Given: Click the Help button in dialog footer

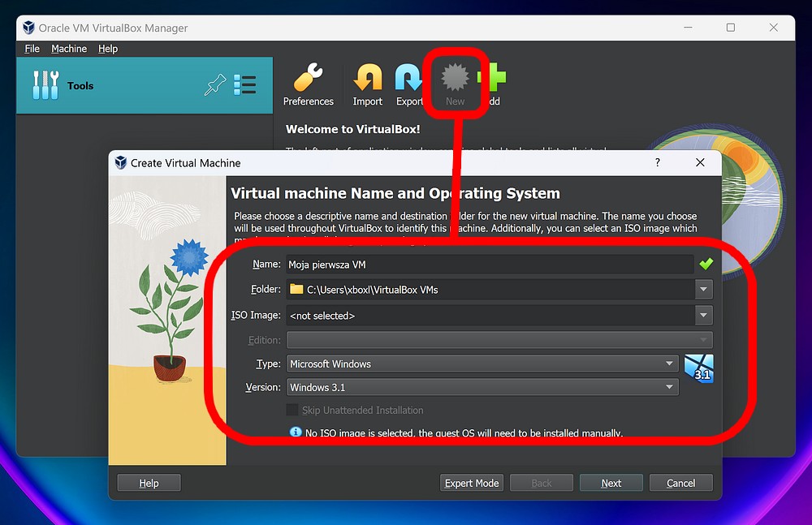Looking at the screenshot, I should pos(149,483).
